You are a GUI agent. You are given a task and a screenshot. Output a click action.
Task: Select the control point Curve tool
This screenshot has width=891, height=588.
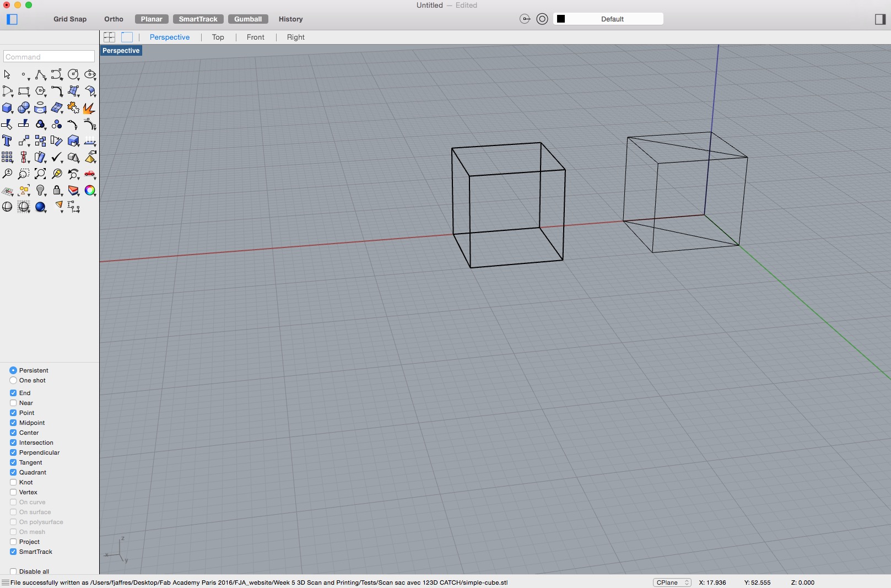[x=57, y=74]
